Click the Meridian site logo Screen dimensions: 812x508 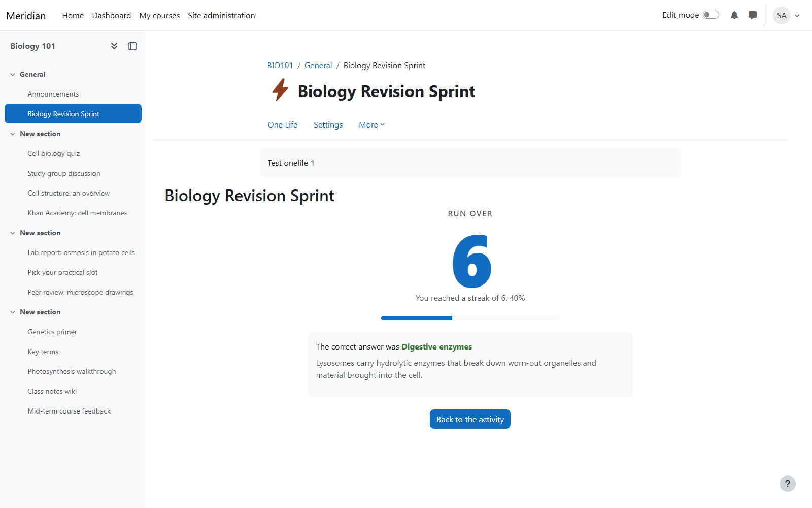coord(26,15)
